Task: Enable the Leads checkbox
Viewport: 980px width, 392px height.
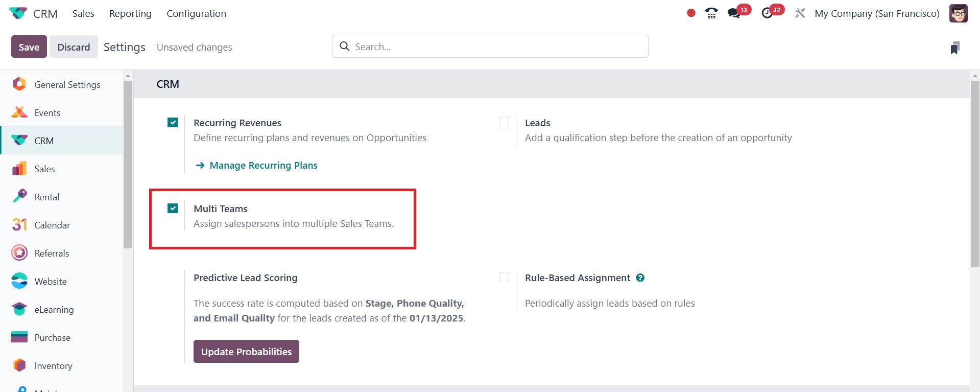Action: click(504, 123)
